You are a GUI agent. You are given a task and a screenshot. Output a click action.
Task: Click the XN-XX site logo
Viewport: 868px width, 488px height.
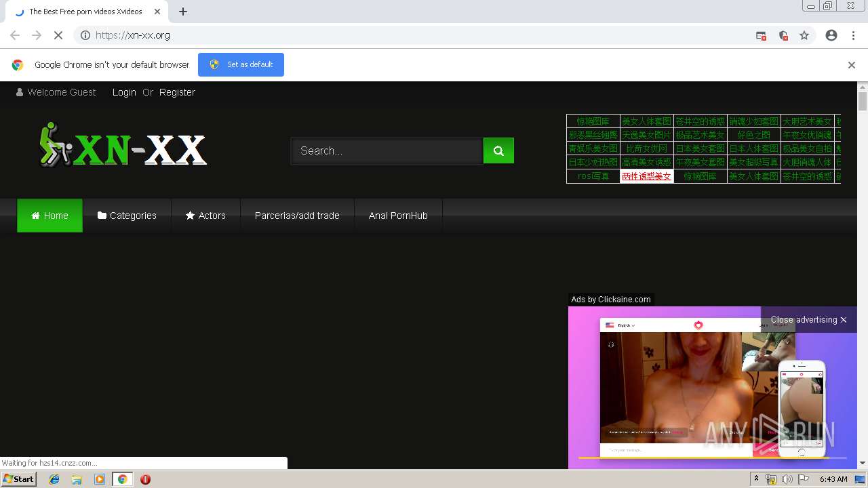point(122,144)
